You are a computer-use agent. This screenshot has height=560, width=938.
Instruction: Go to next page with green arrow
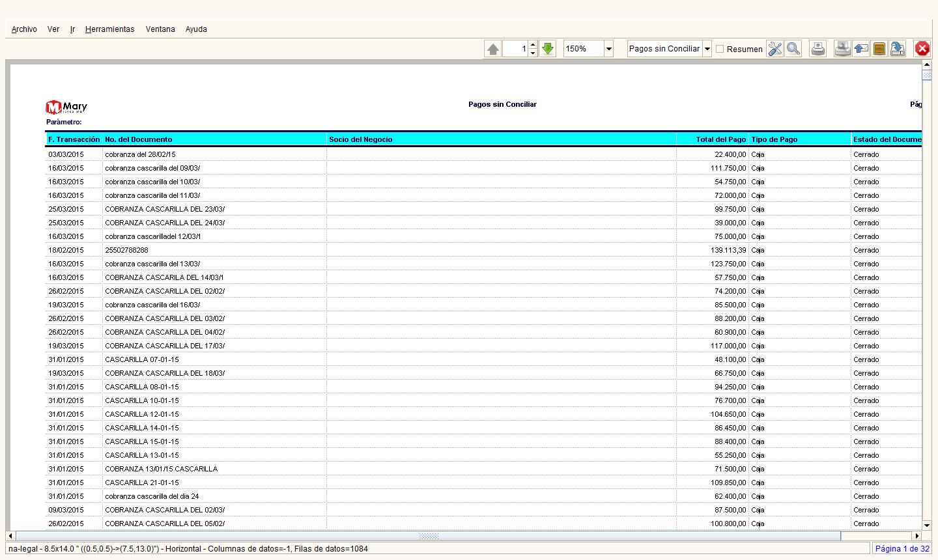[548, 49]
